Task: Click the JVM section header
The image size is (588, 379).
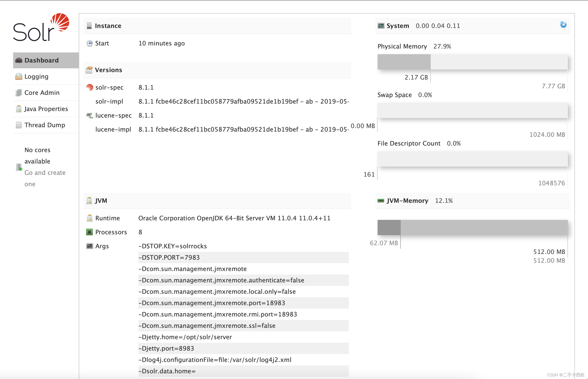Action: tap(217, 201)
